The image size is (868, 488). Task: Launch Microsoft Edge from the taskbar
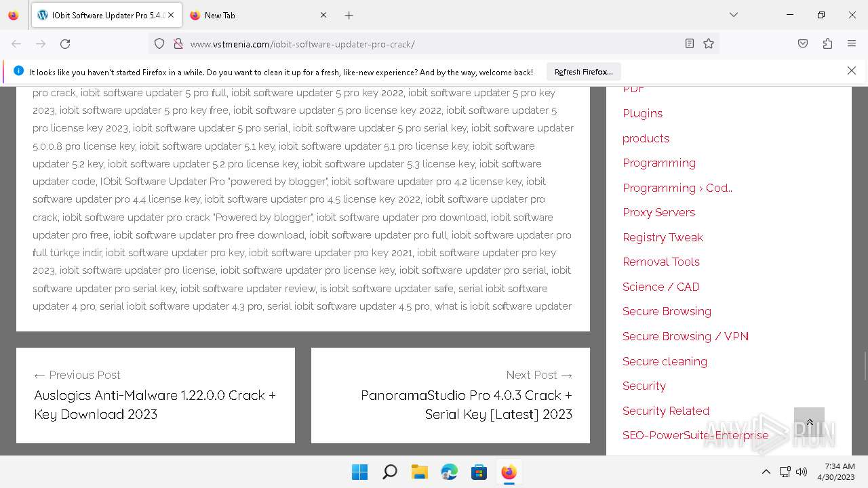(x=449, y=472)
